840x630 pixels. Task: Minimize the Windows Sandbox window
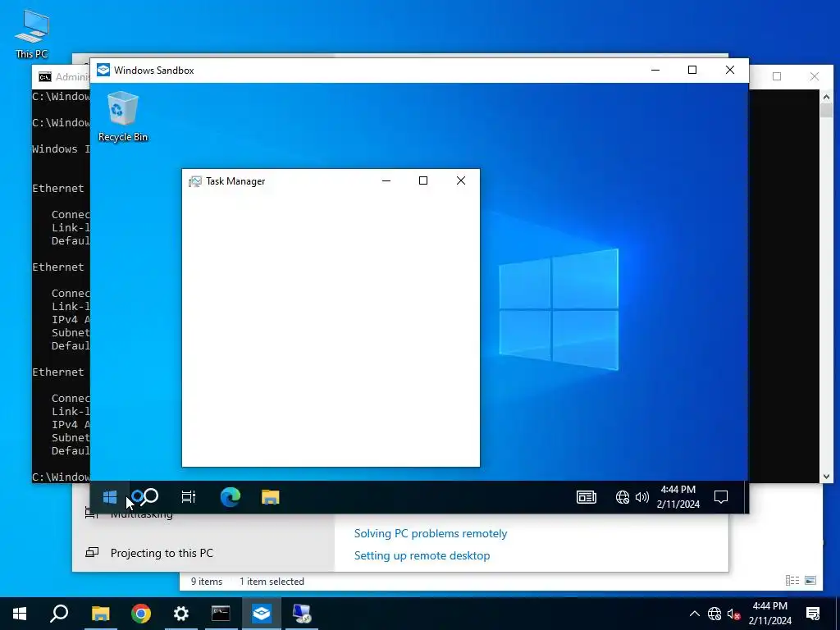655,71
